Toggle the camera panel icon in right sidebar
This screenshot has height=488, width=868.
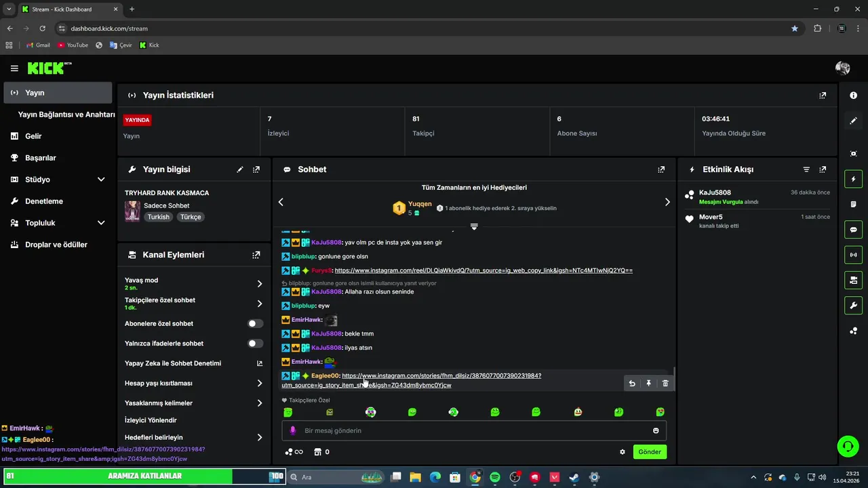(x=853, y=280)
